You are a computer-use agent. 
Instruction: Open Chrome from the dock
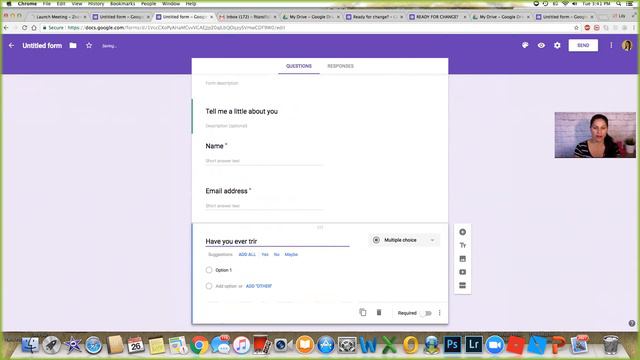[199, 345]
